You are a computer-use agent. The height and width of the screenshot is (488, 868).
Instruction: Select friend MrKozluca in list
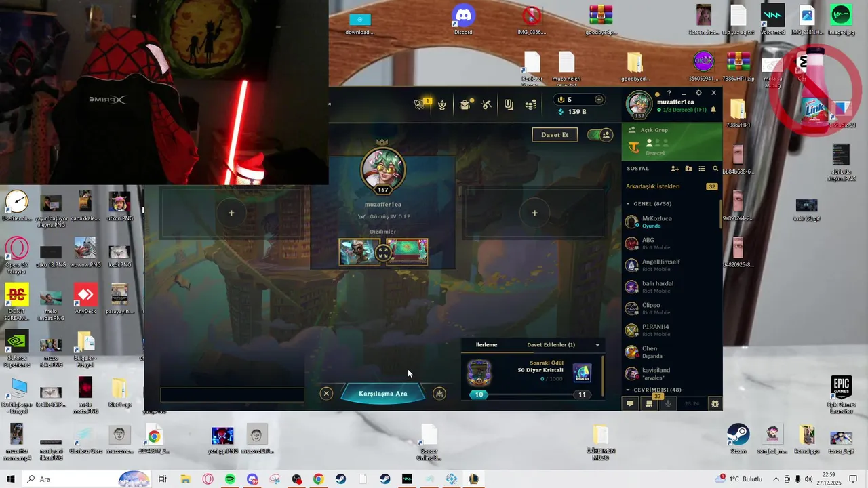pos(671,222)
